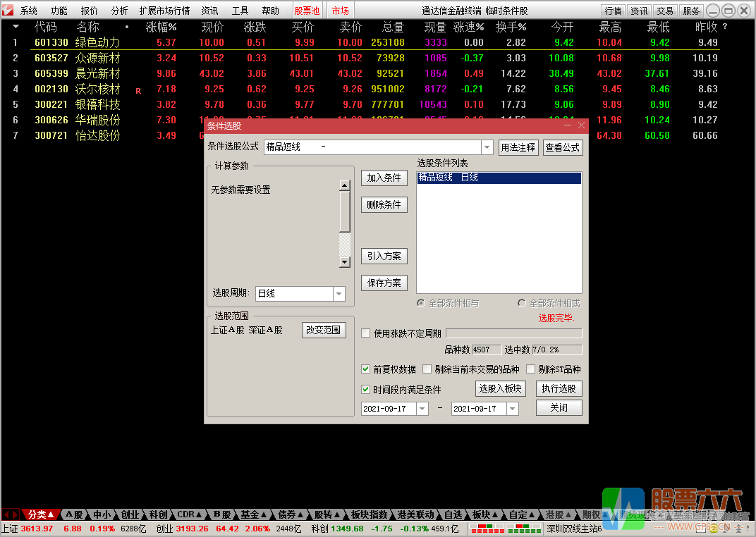Click the right arrow in the bottom tab scroller

15,515
